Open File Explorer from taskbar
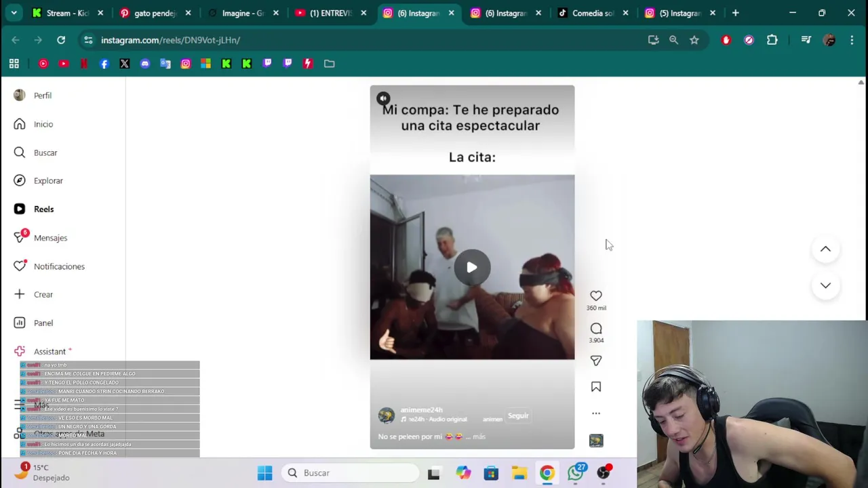 [519, 473]
